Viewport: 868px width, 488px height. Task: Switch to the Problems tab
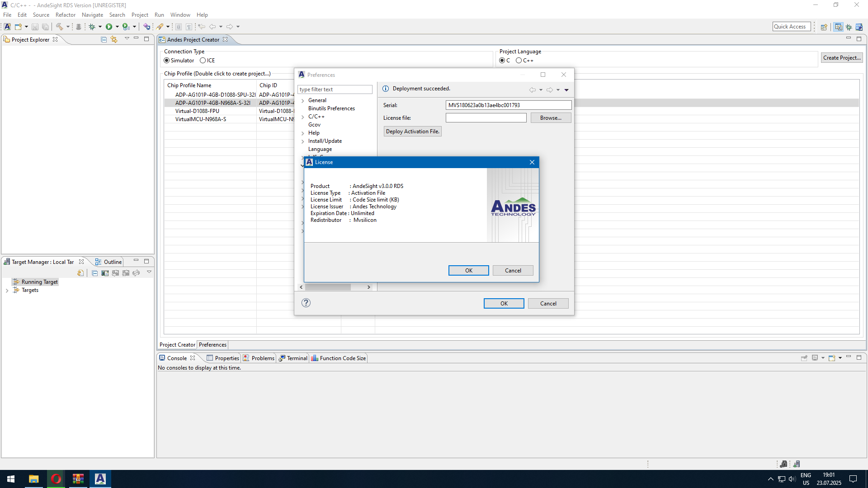pos(259,358)
